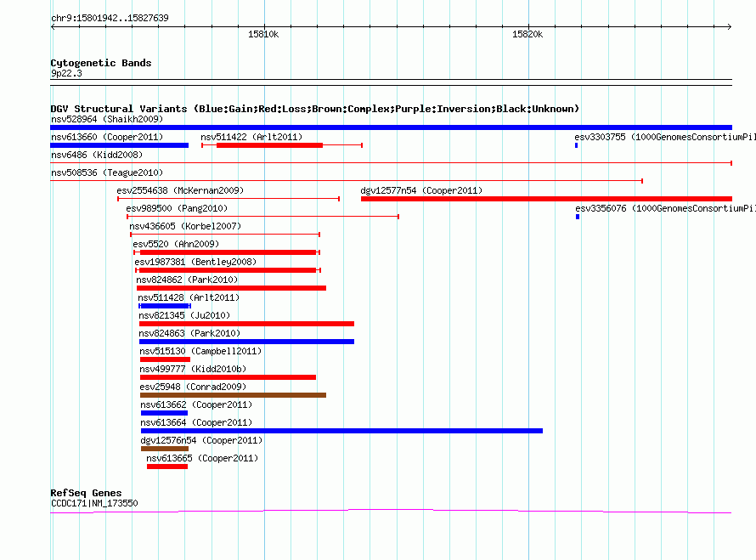The width and height of the screenshot is (756, 560).
Task: Click the nsv528964 (Shaikh2009) variant label
Action: [107, 119]
